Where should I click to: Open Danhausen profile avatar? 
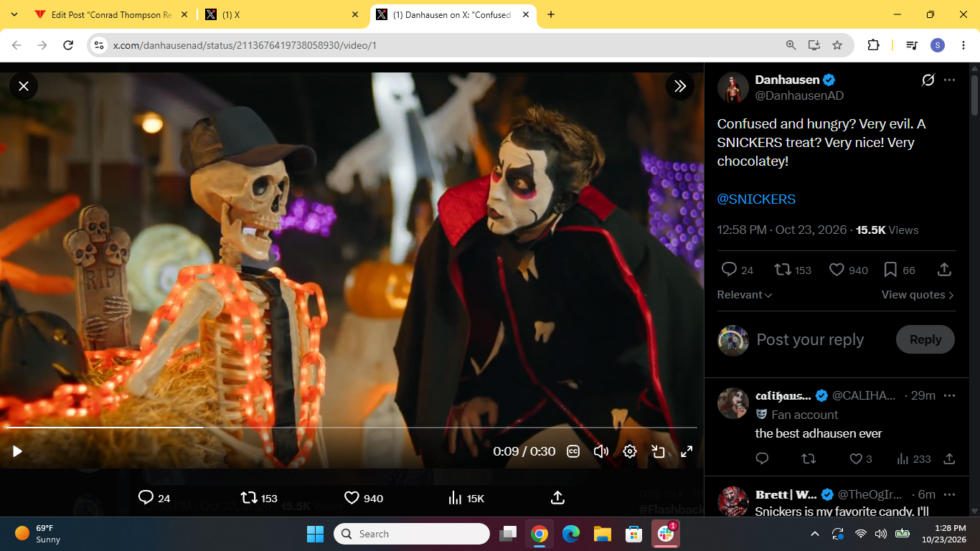click(x=732, y=88)
